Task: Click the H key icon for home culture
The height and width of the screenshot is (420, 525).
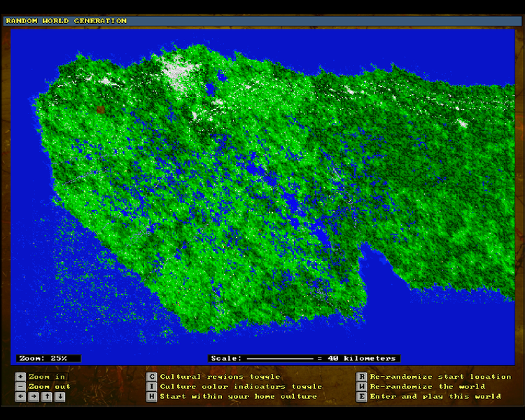Action: click(x=151, y=396)
